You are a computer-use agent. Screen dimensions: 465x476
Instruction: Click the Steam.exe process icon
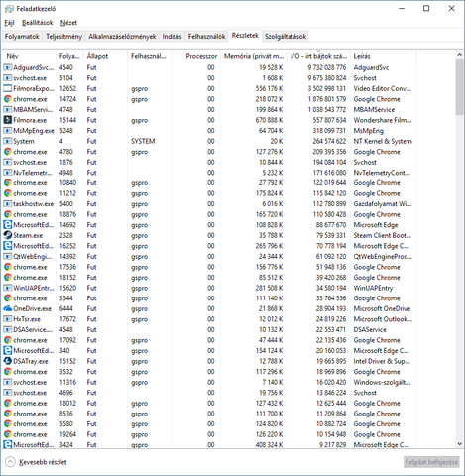7,235
